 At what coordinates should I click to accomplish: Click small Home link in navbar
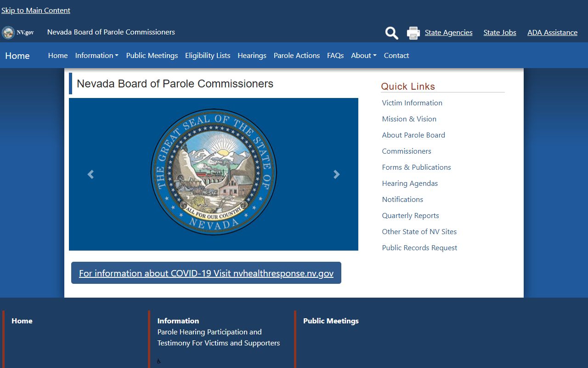tap(58, 55)
